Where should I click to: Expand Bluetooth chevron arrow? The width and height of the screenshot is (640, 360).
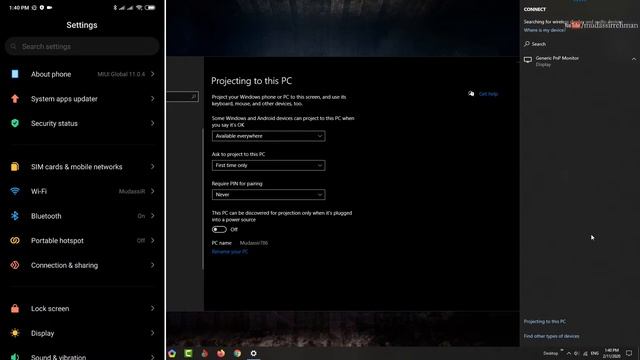click(x=153, y=216)
